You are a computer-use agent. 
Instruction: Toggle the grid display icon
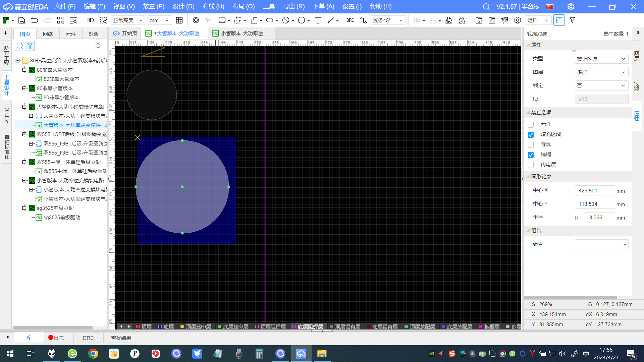pos(179,20)
